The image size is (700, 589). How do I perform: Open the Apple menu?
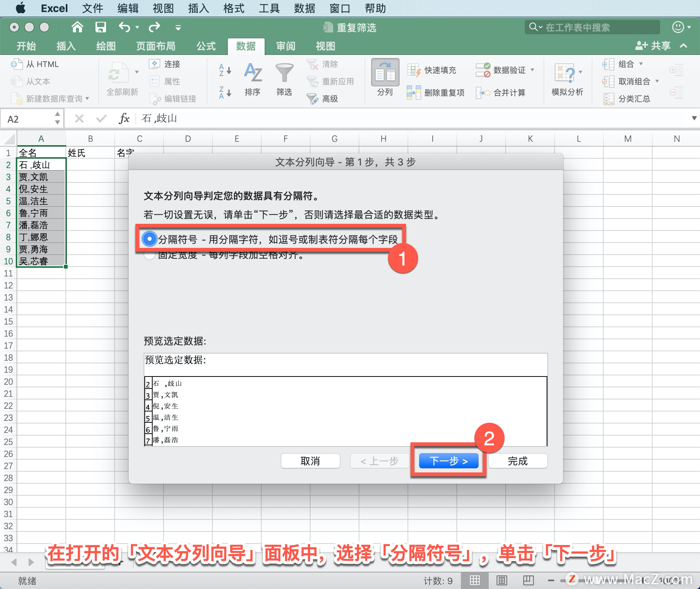[21, 8]
